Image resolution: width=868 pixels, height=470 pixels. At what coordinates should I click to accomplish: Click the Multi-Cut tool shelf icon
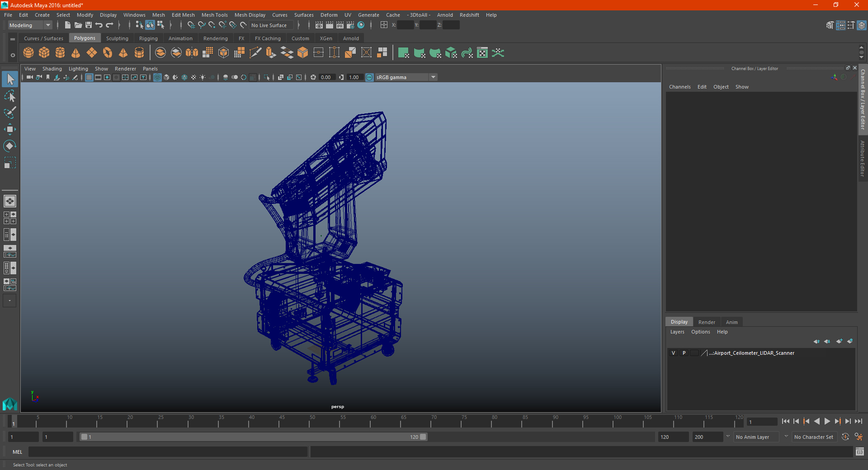coord(255,53)
